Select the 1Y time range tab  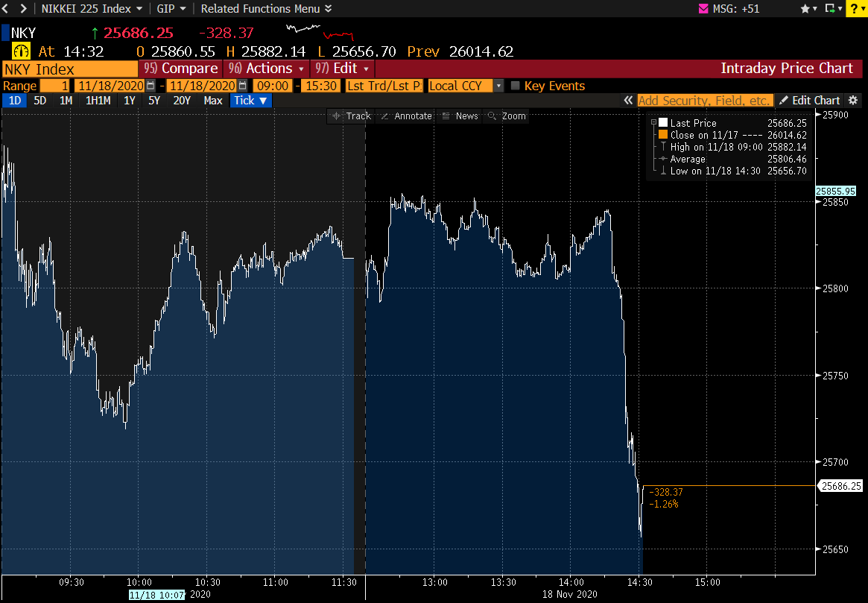[130, 100]
